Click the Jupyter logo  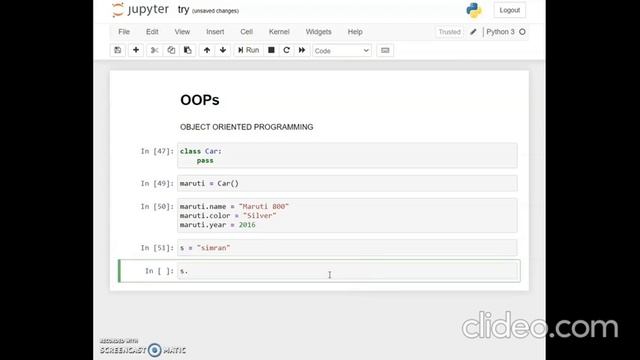tap(140, 10)
